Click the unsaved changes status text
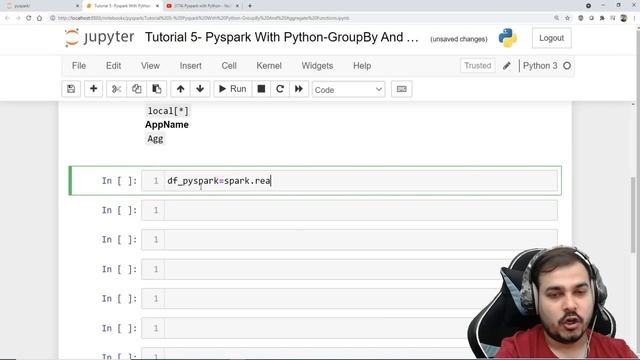Screen dimensions: 640x360 click(x=459, y=39)
